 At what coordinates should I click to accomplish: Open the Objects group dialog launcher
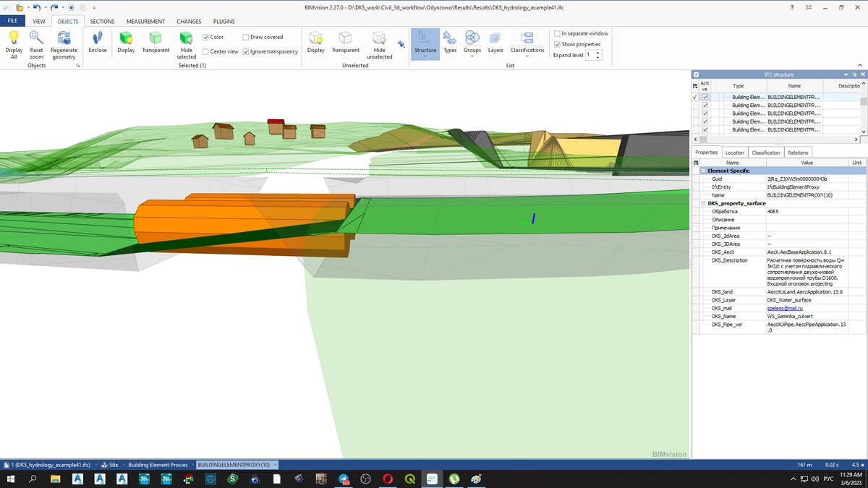click(x=77, y=65)
